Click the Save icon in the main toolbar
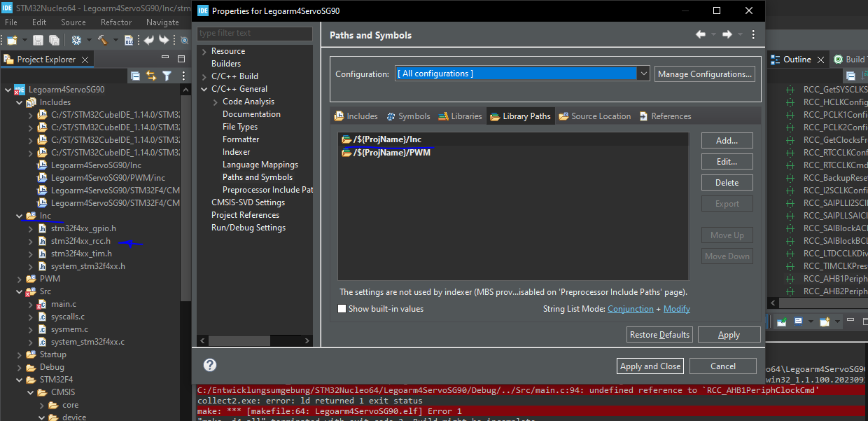868x421 pixels. 37,40
